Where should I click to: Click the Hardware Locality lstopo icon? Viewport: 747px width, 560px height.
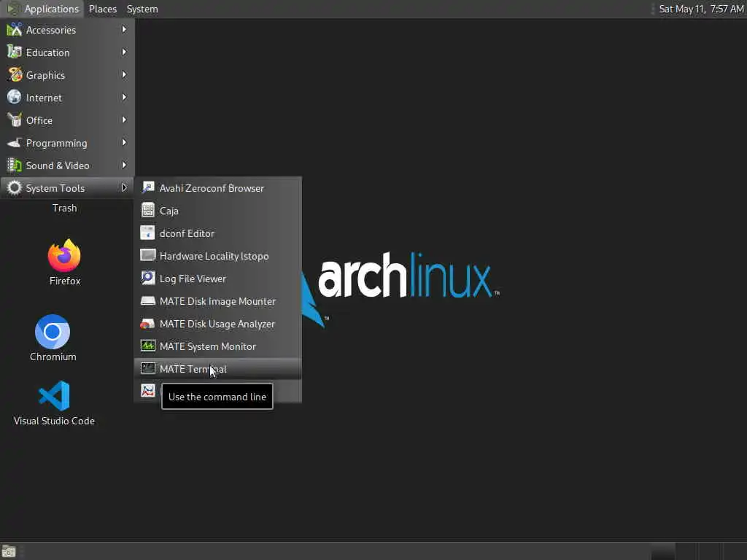point(148,255)
